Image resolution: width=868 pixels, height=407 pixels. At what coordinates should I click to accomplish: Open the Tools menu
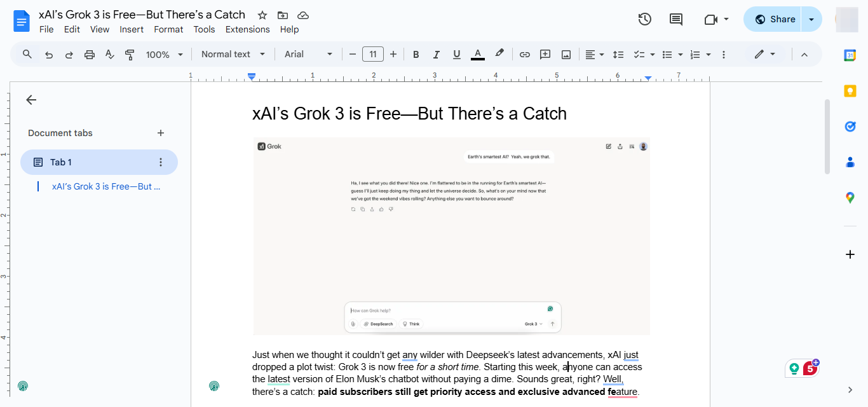click(x=205, y=29)
